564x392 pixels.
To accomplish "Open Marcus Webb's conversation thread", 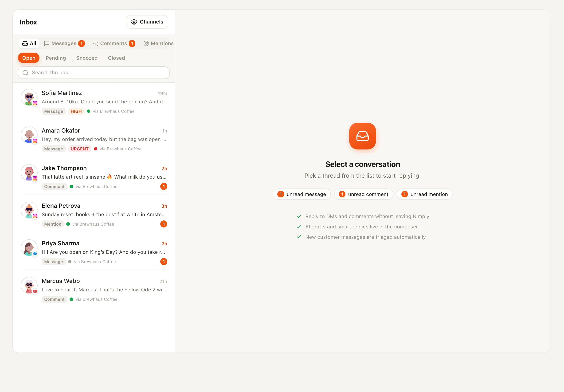I will point(94,290).
